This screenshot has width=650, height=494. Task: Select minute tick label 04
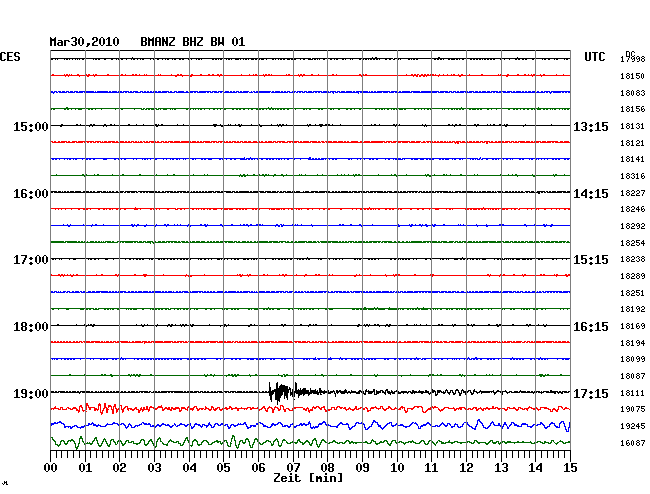click(x=189, y=468)
